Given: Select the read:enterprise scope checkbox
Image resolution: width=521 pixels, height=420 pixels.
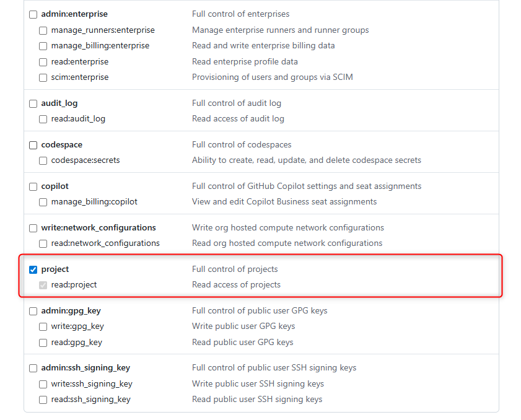Looking at the screenshot, I should (43, 62).
